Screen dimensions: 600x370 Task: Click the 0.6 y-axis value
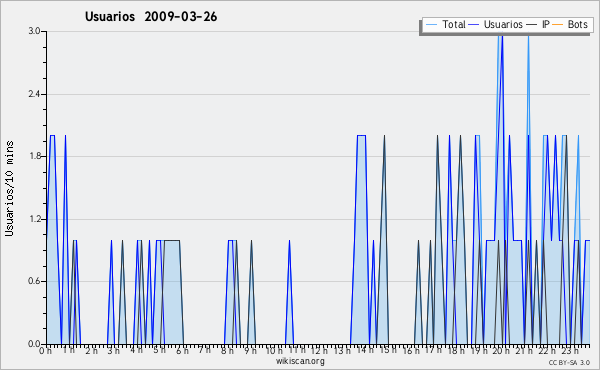click(x=34, y=281)
